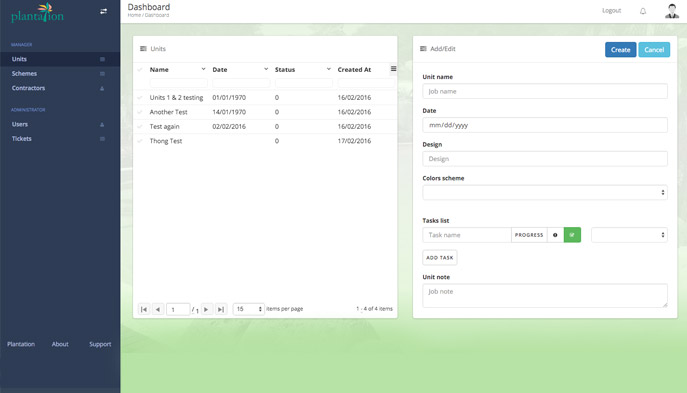This screenshot has width=687, height=393.
Task: Select date cell '02/02/2016'
Action: (229, 127)
